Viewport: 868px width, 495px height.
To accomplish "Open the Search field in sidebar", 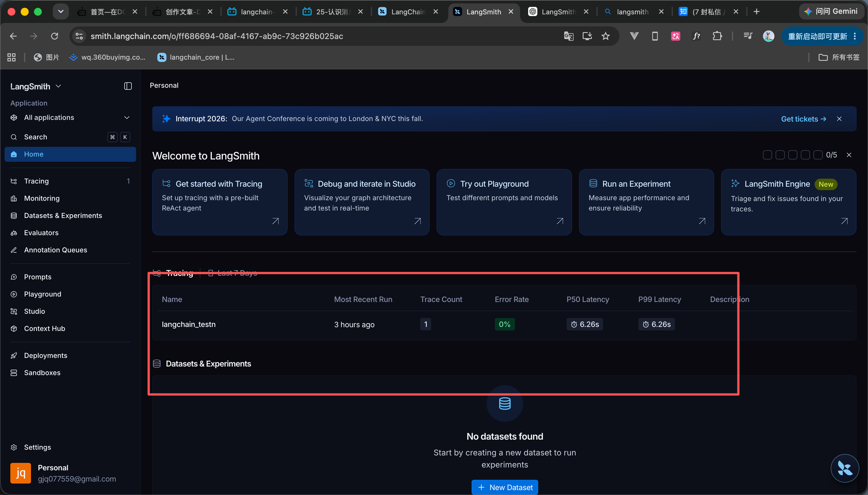I will 70,137.
